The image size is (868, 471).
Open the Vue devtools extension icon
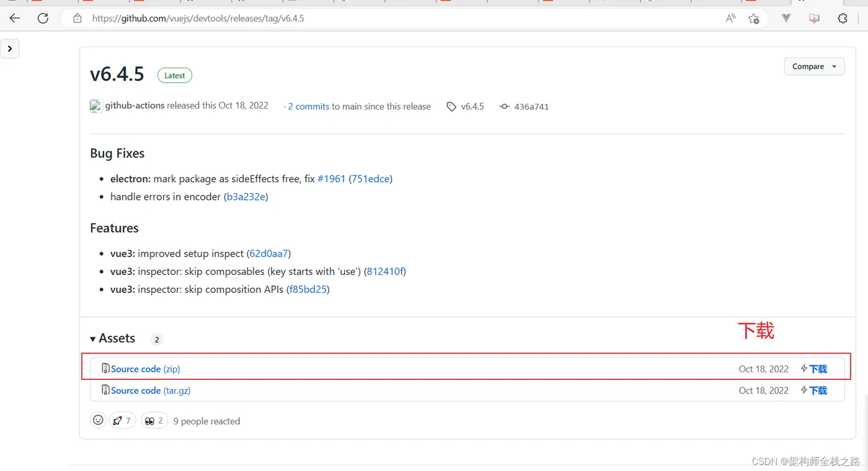coord(786,19)
